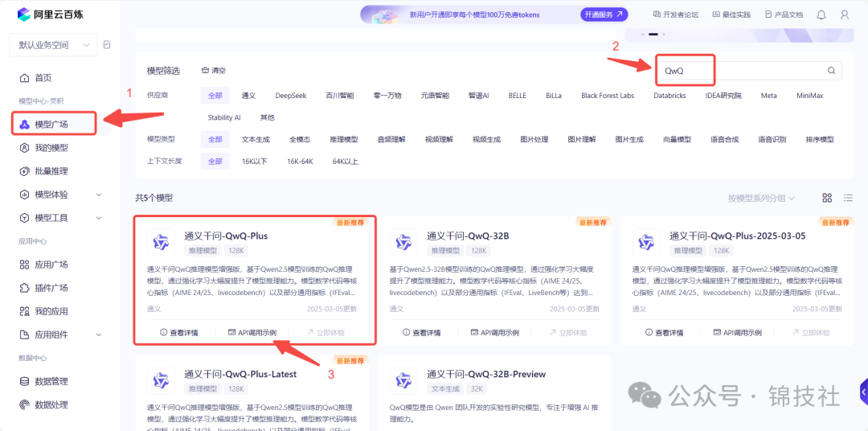
Task: Open the notification bell icon
Action: [821, 14]
